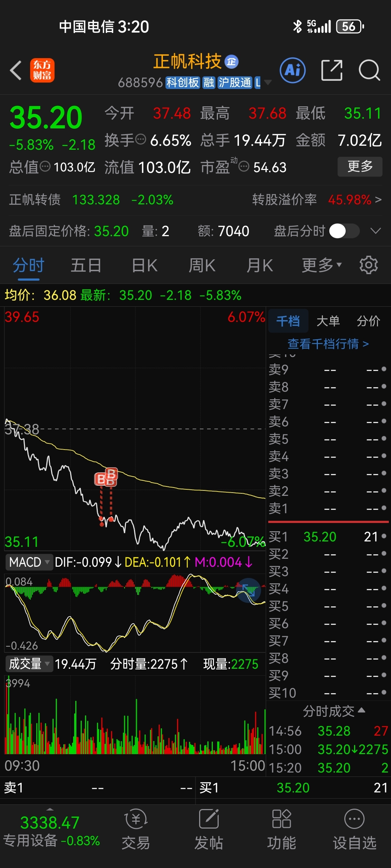391x868 pixels.
Task: Expand the index bar above 3338.47
Action: tap(50, 809)
